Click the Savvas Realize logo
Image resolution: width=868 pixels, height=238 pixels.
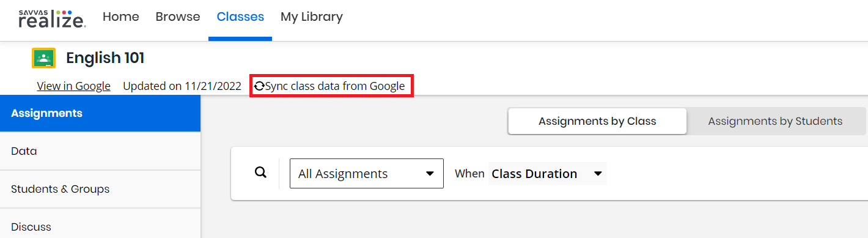[x=53, y=18]
